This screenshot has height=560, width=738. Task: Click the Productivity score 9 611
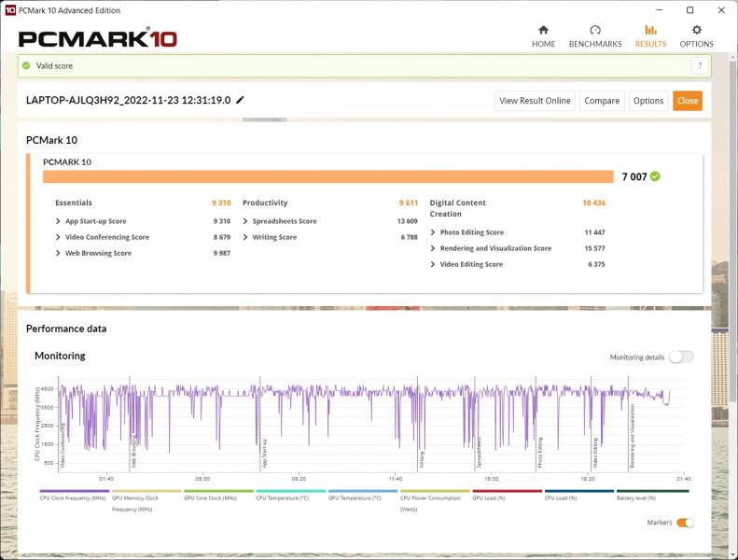click(x=409, y=203)
